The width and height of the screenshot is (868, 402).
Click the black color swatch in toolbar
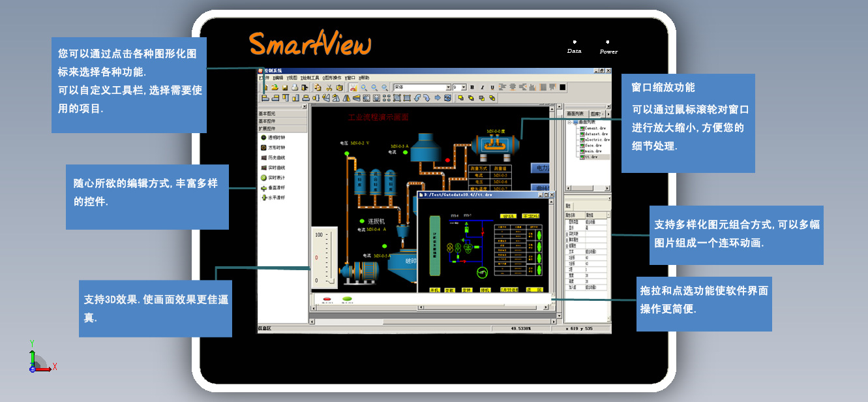tap(563, 87)
